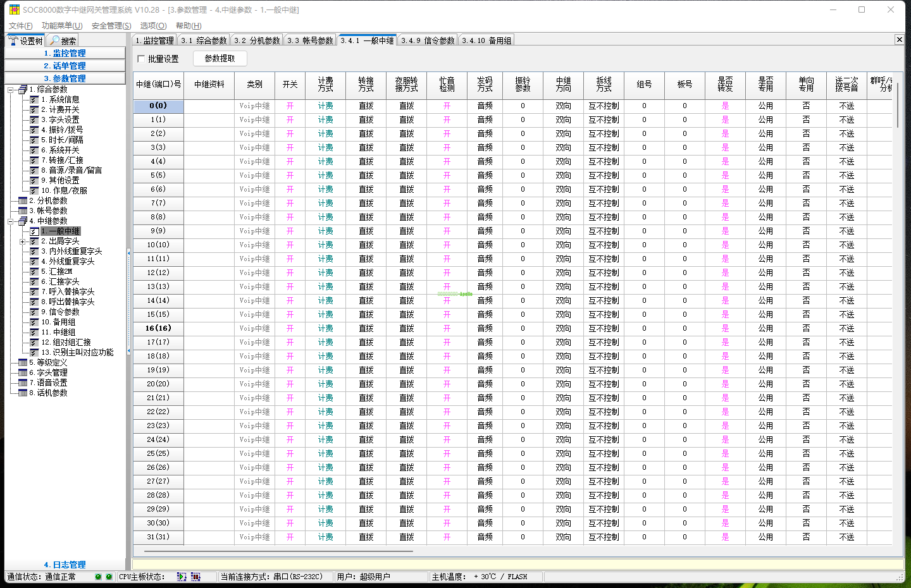
Task: Open the 4. 日志管理 section button
Action: [65, 565]
